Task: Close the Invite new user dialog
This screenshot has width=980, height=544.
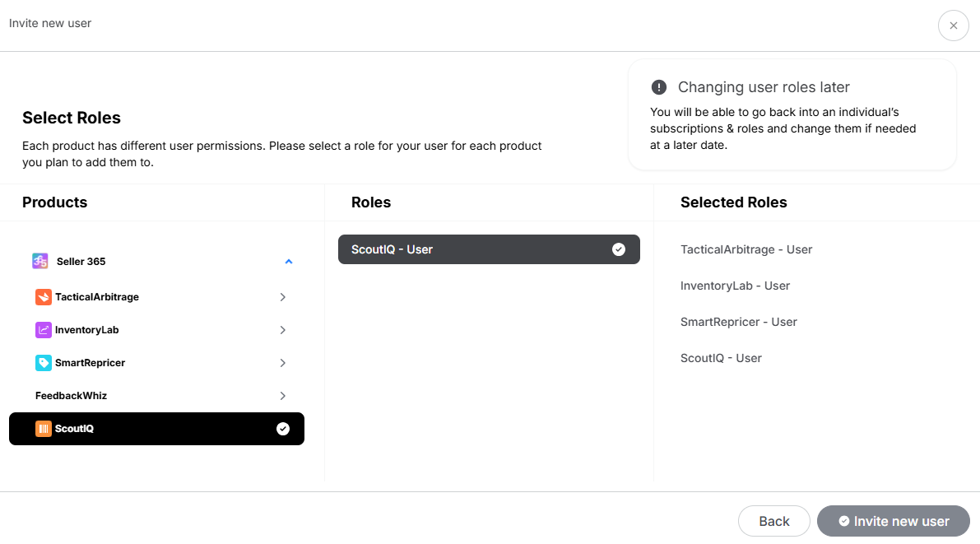Action: (x=953, y=26)
